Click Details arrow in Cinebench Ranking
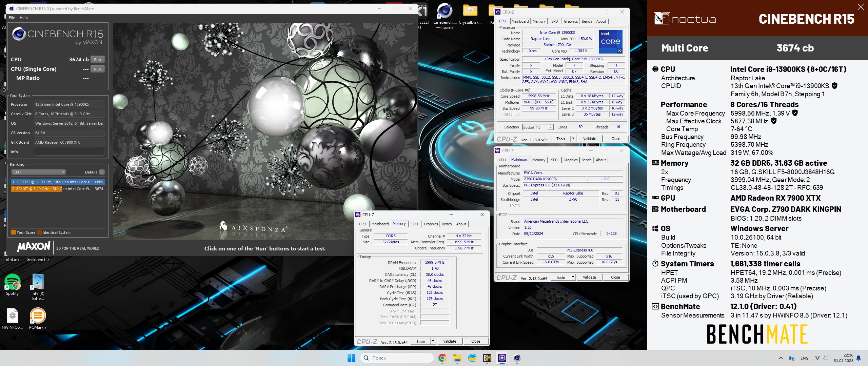This screenshot has width=868, height=366. (x=102, y=172)
